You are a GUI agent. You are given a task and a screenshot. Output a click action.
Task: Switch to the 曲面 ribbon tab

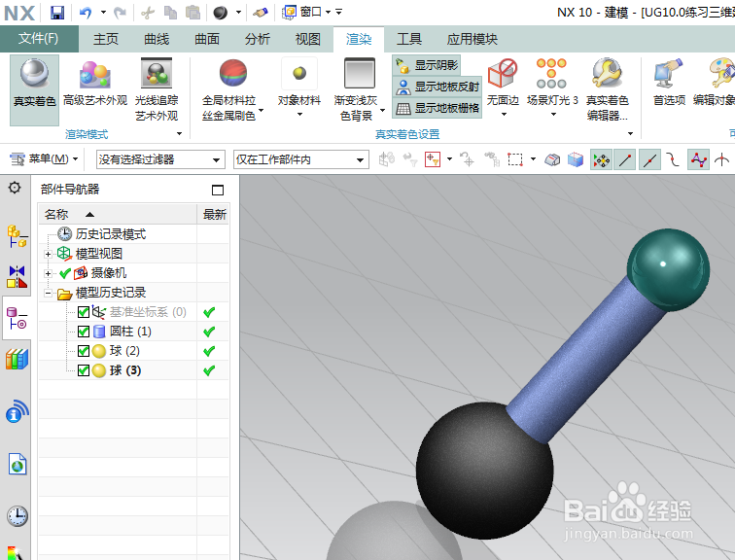pyautogui.click(x=207, y=39)
